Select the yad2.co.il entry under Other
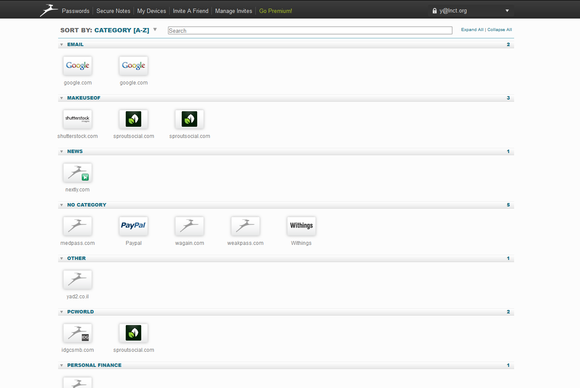 tap(77, 280)
